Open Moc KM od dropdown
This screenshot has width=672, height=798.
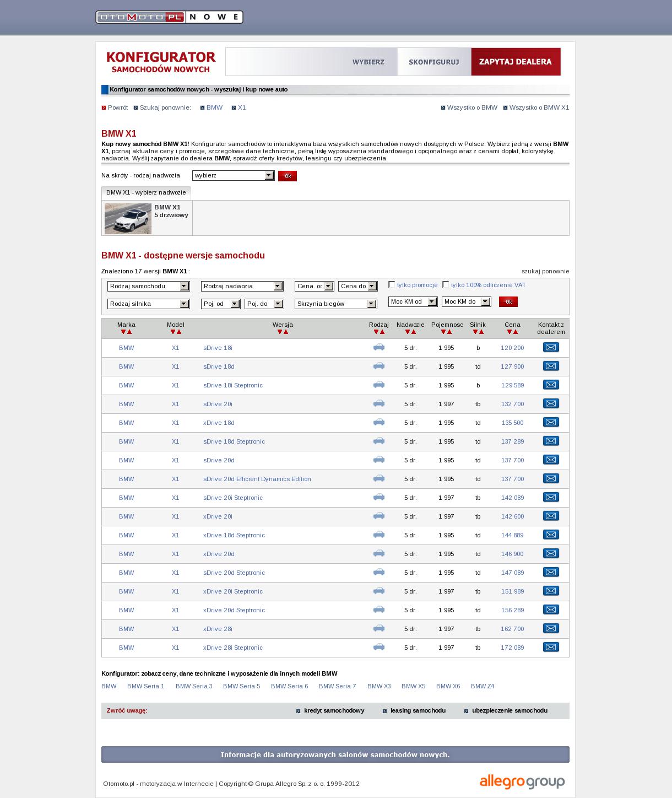coord(413,301)
